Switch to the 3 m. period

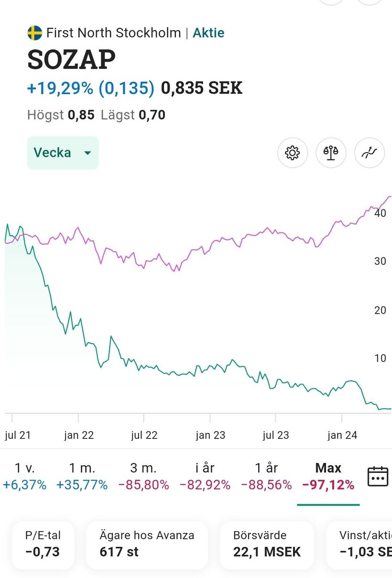point(143,476)
